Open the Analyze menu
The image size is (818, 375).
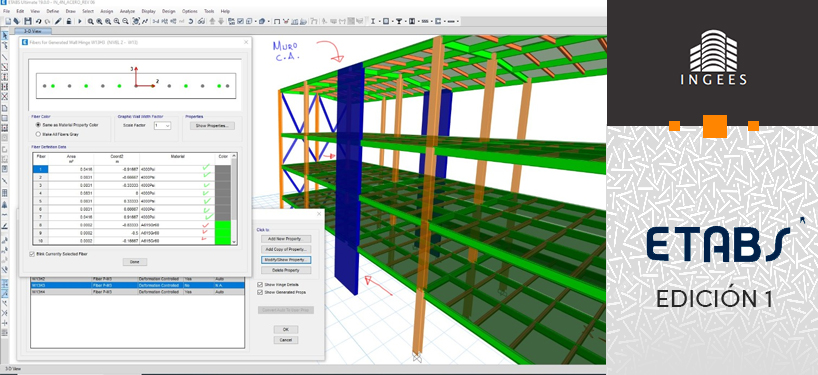(x=127, y=11)
